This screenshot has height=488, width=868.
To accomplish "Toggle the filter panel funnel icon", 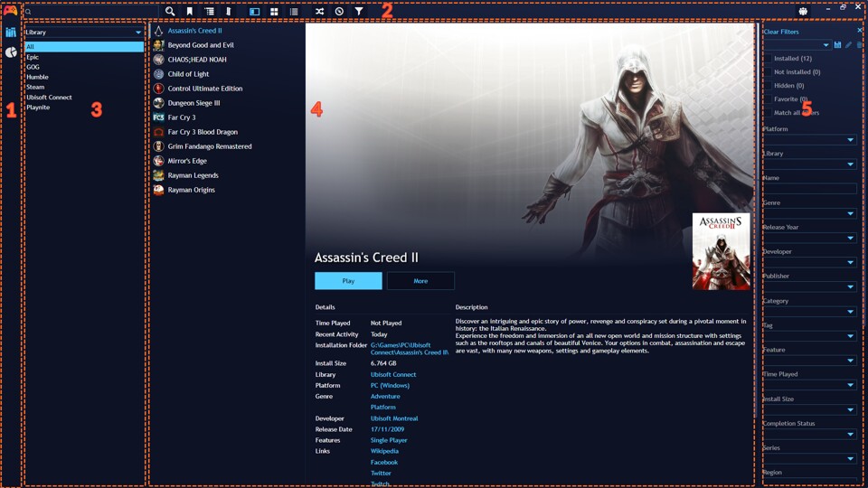I will tap(359, 11).
